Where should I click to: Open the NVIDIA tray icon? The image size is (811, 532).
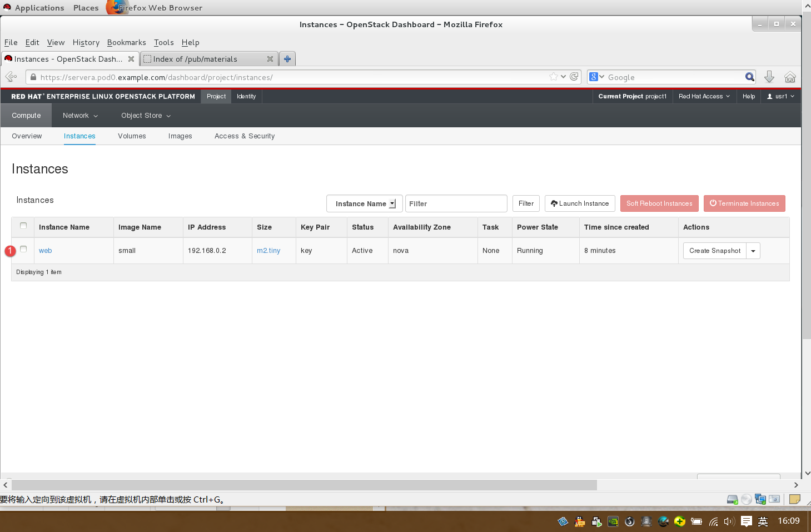pos(613,521)
